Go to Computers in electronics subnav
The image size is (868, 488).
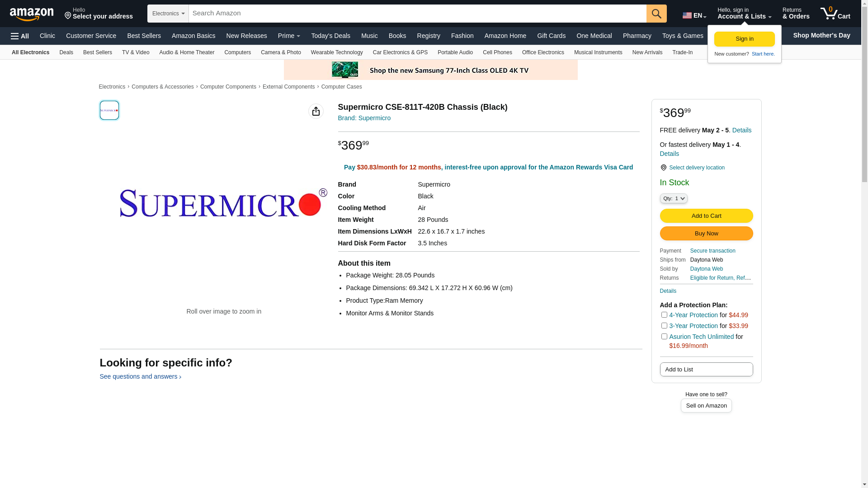(x=237, y=52)
